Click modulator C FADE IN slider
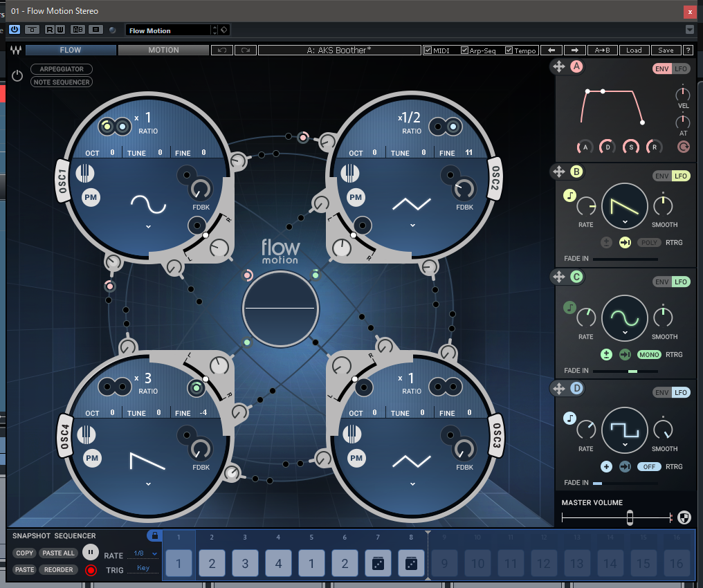The image size is (703, 588). pyautogui.click(x=625, y=371)
